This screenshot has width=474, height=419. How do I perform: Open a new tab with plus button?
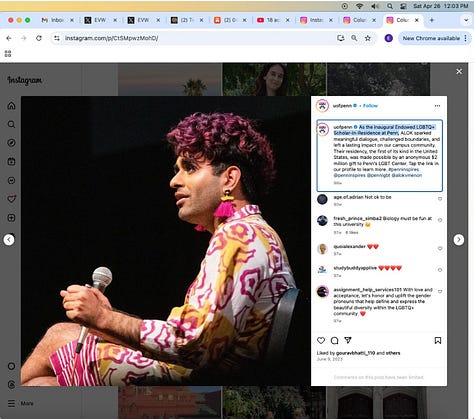pyautogui.click(x=432, y=20)
